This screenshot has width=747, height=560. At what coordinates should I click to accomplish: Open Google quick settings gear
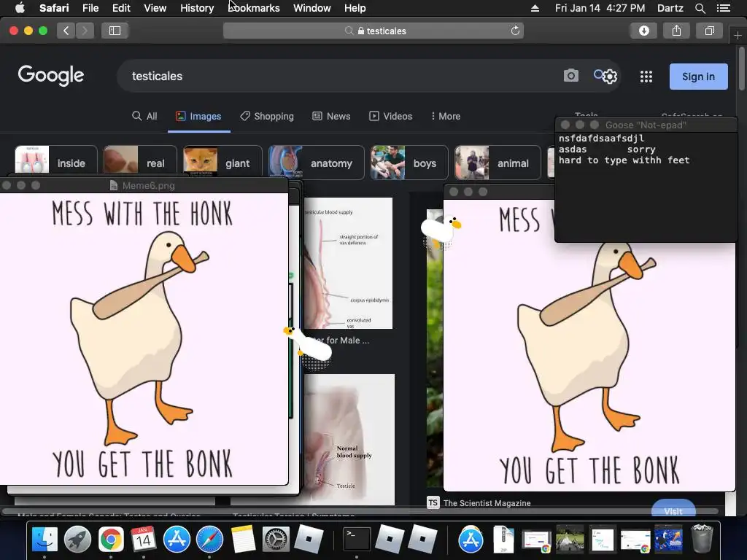pos(611,76)
